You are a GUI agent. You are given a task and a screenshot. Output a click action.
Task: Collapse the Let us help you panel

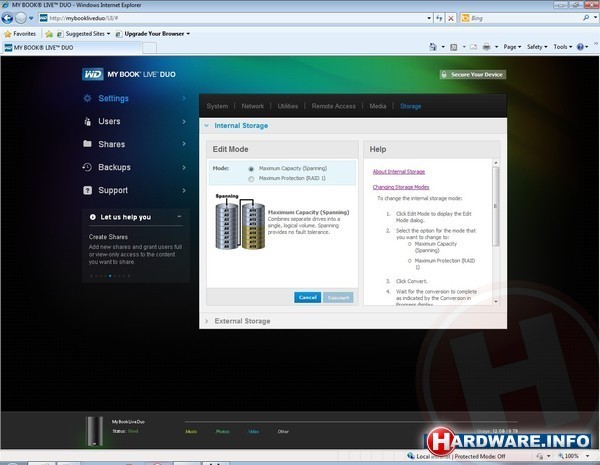pos(179,216)
